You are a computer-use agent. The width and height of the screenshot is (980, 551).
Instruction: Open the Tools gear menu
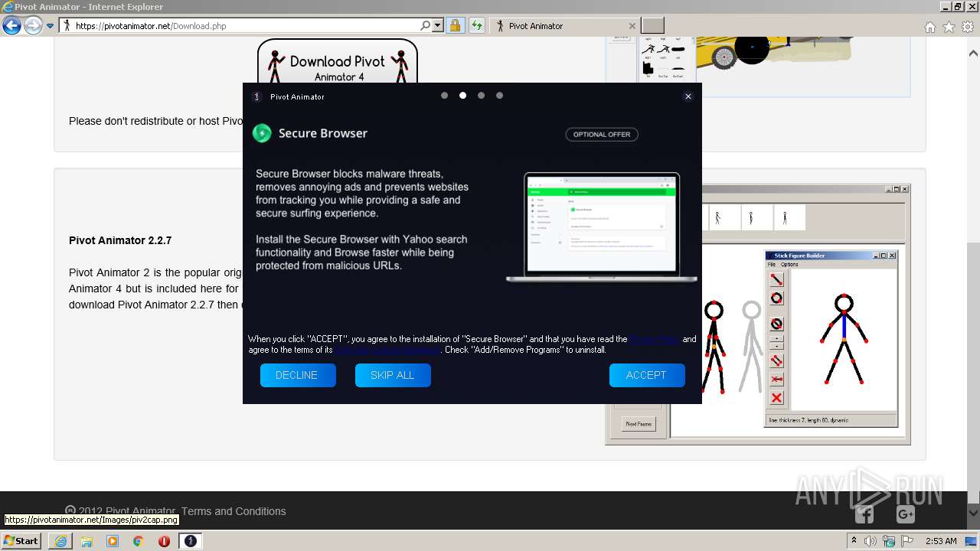[x=968, y=27]
